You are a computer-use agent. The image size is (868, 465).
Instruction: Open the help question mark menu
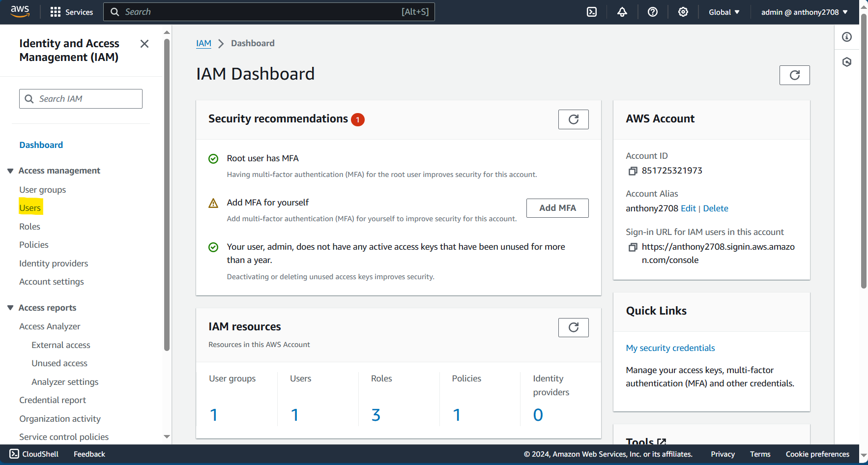tap(653, 12)
